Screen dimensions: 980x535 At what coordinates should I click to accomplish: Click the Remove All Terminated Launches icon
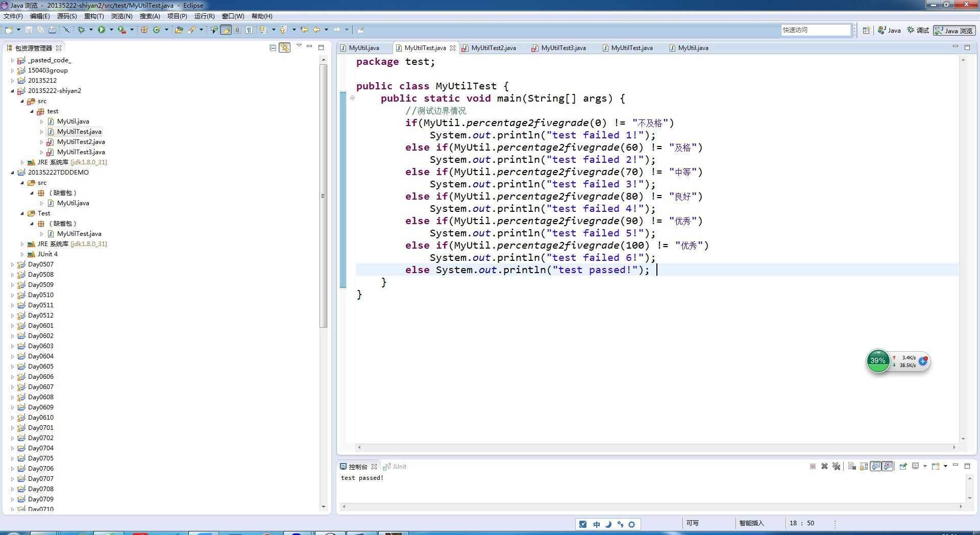click(836, 466)
